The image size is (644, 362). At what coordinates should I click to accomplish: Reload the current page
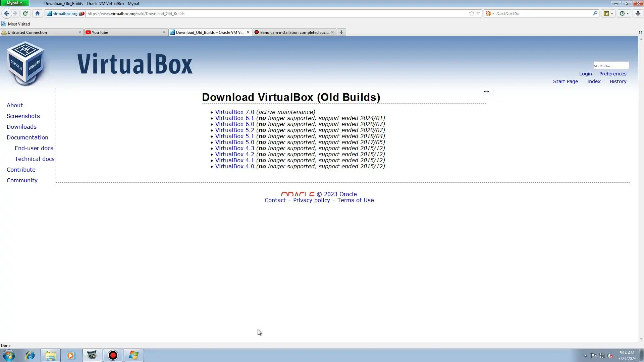pos(25,13)
